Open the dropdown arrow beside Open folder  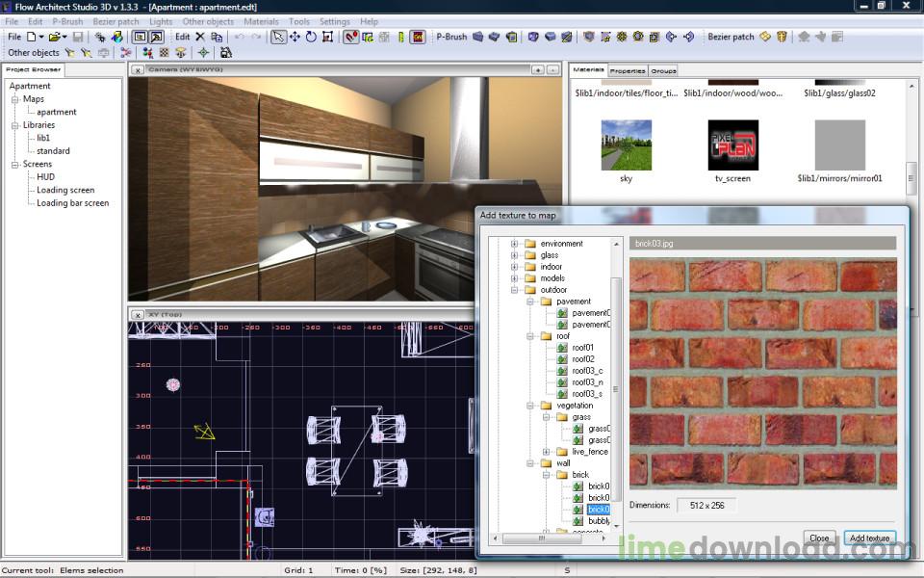click(x=64, y=37)
